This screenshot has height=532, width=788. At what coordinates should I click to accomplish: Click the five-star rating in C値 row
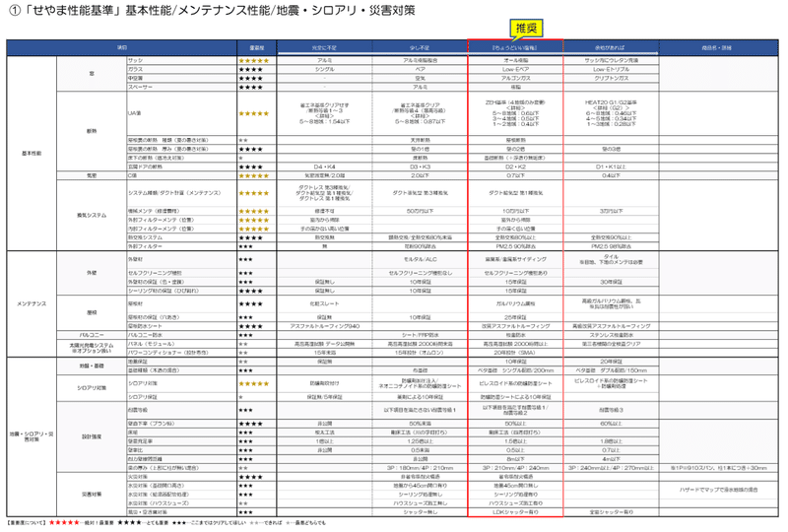[254, 175]
